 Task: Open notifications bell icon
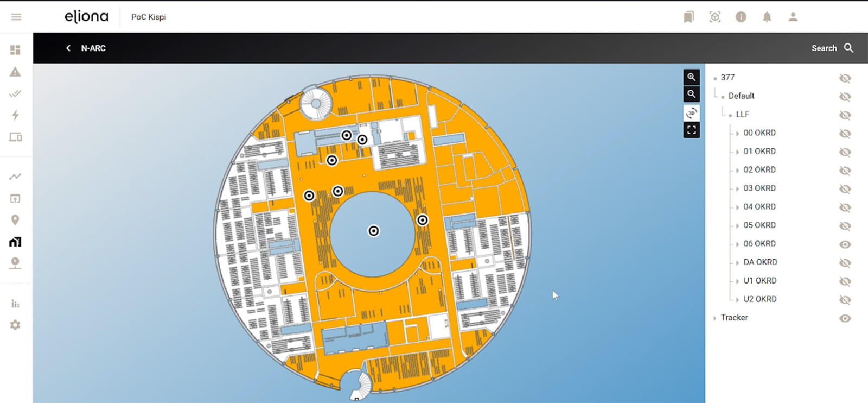pos(767,17)
